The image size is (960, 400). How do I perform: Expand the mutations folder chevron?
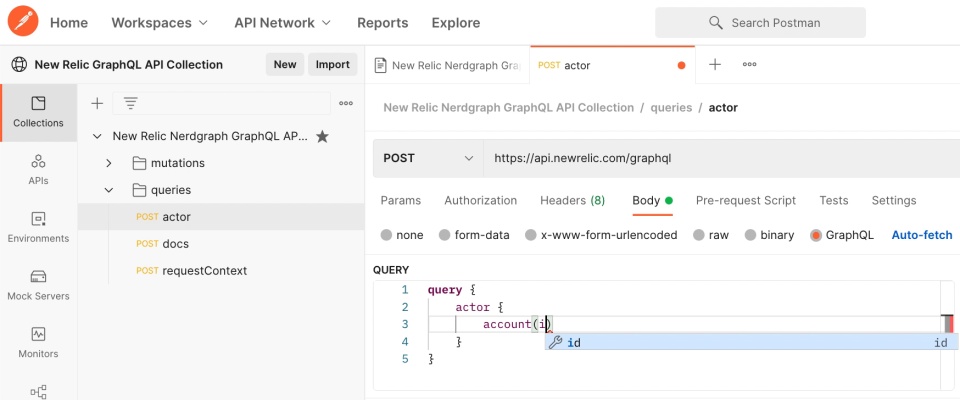click(x=108, y=163)
